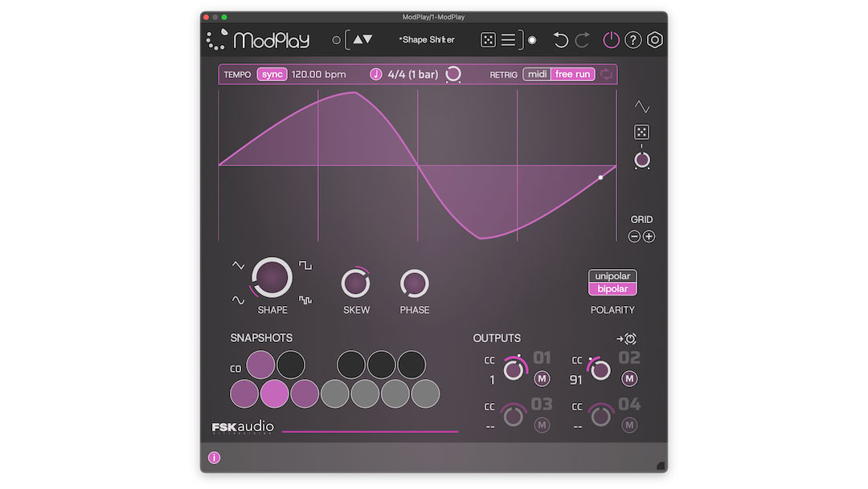Click the SKEW knob

355,283
